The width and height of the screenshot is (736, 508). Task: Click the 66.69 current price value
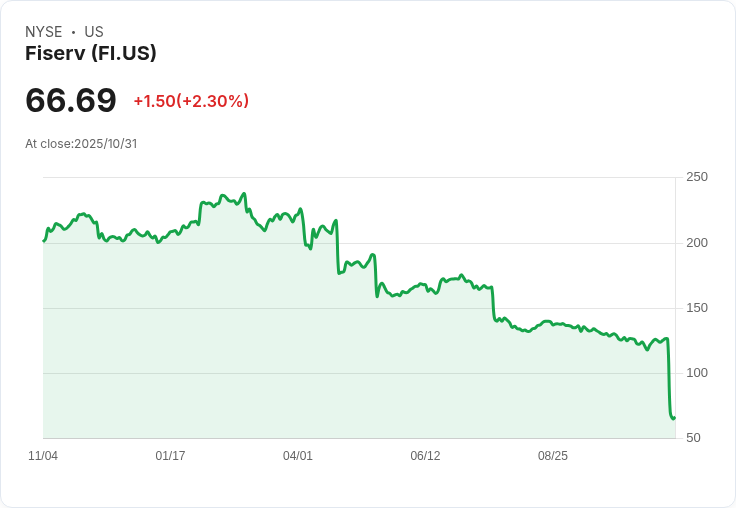(71, 101)
